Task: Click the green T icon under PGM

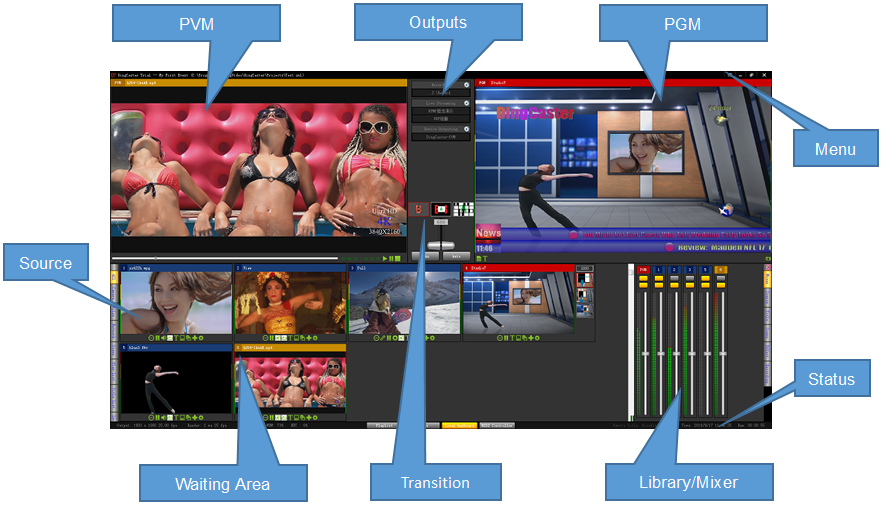Action: pos(486,258)
